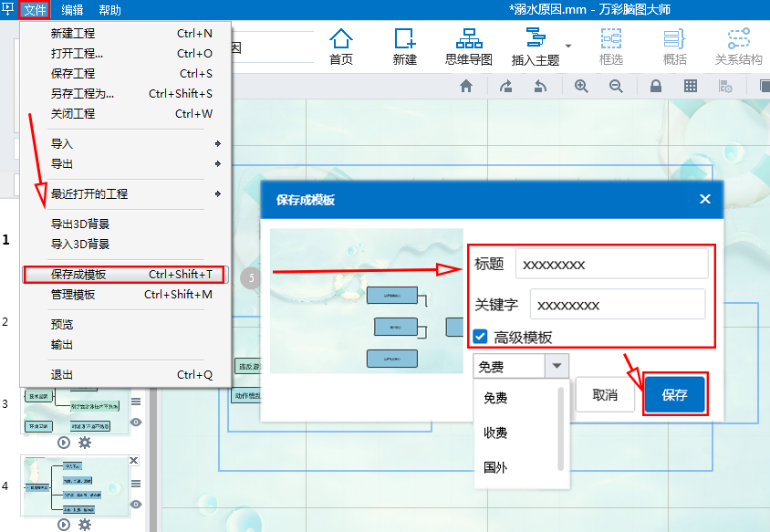Click the zoom in magnifier icon

pyautogui.click(x=581, y=86)
